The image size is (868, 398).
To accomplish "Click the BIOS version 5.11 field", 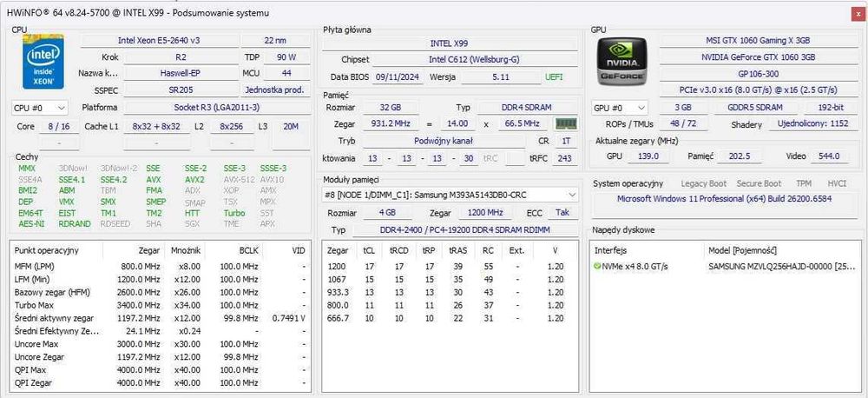I will coord(501,77).
